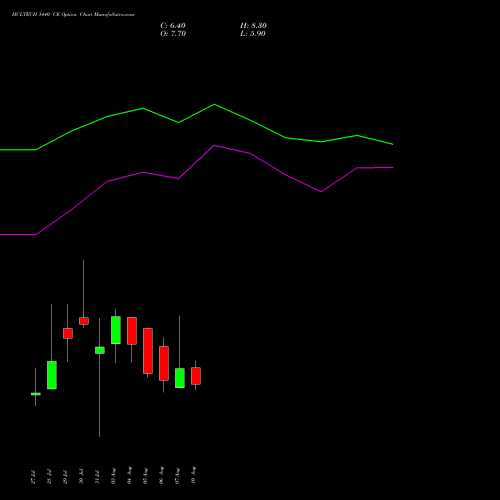Click the purple indicator line
The height and width of the screenshot is (500, 500).
pyautogui.click(x=214, y=146)
